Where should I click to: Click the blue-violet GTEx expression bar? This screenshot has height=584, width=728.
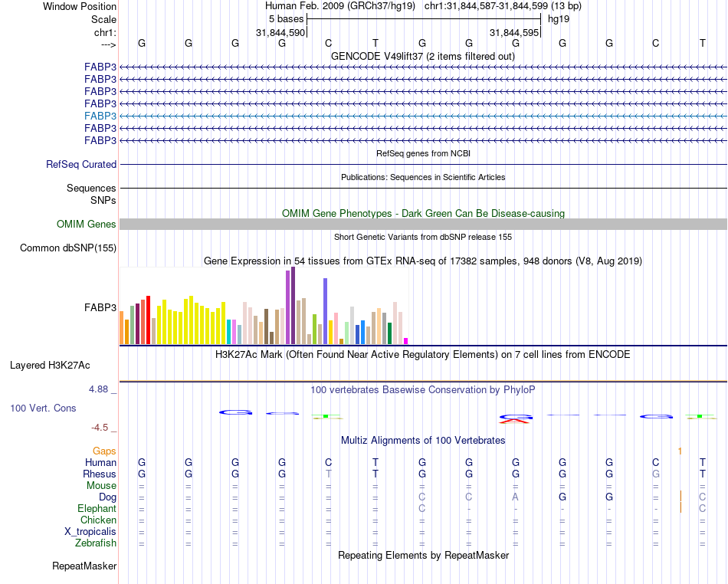[326, 311]
